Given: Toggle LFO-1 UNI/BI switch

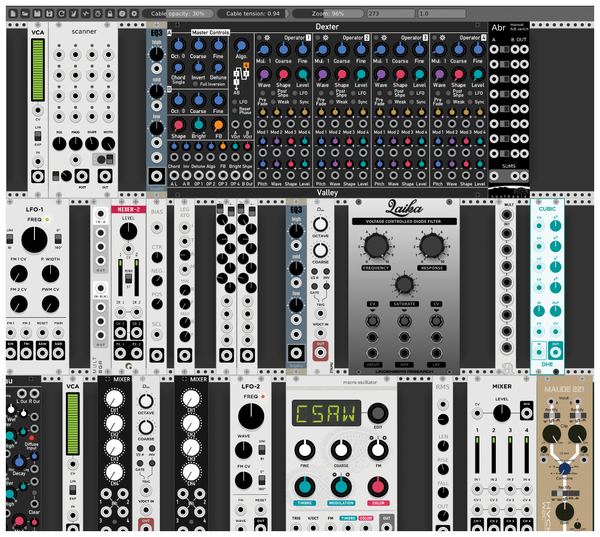Looking at the screenshot, I should tap(10, 239).
